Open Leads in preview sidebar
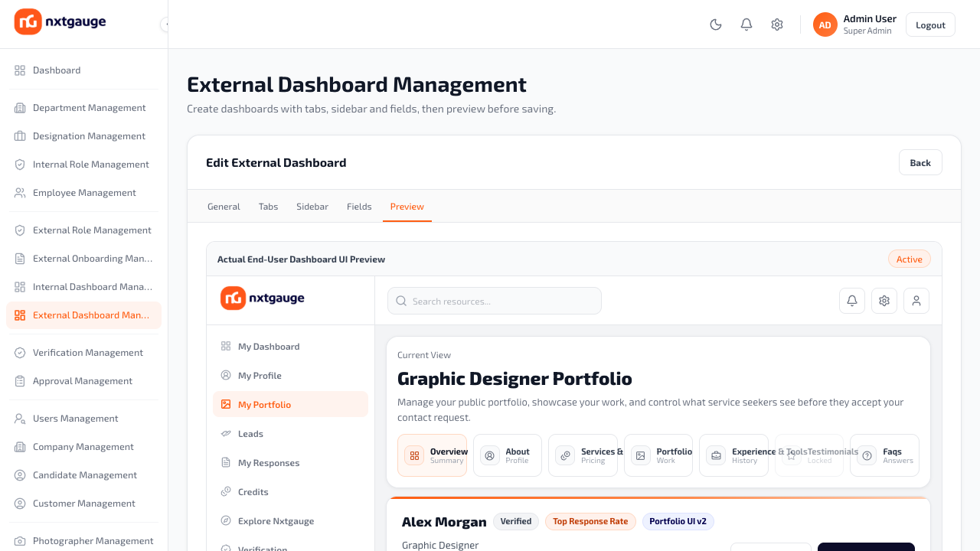This screenshot has height=551, width=980. (x=290, y=434)
